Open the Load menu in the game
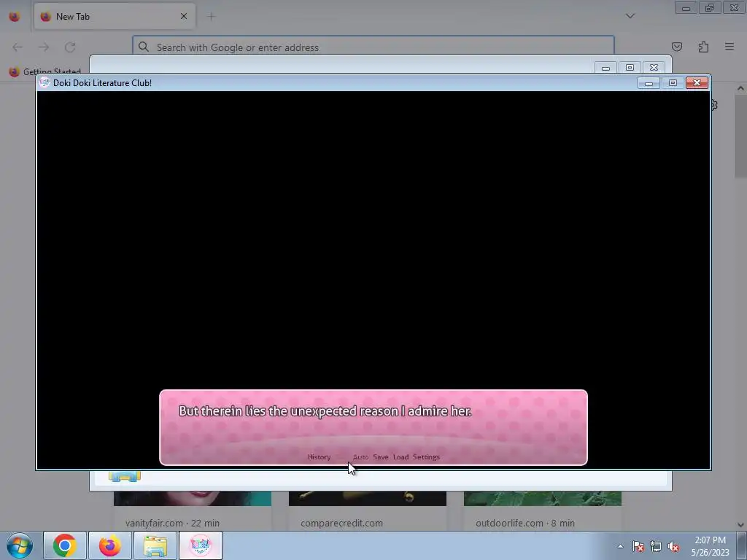The image size is (747, 560). pos(400,456)
